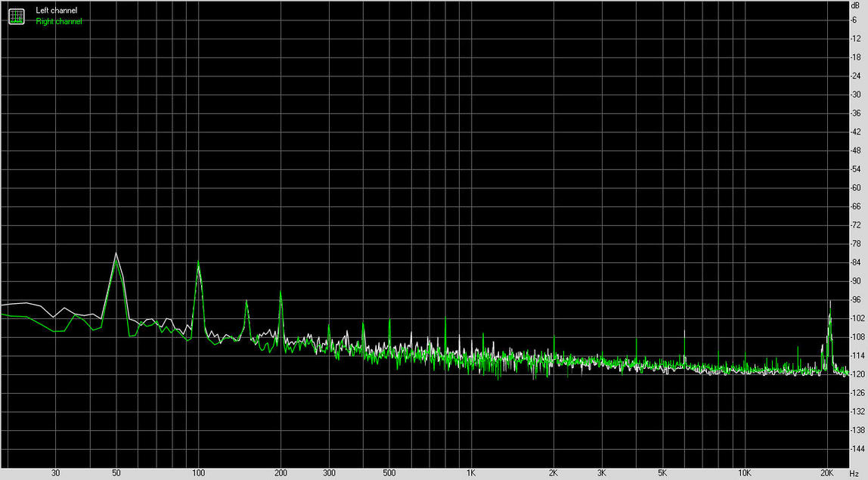This screenshot has height=480, width=868.
Task: Click the -120 dB level axis label
Action: [x=857, y=374]
